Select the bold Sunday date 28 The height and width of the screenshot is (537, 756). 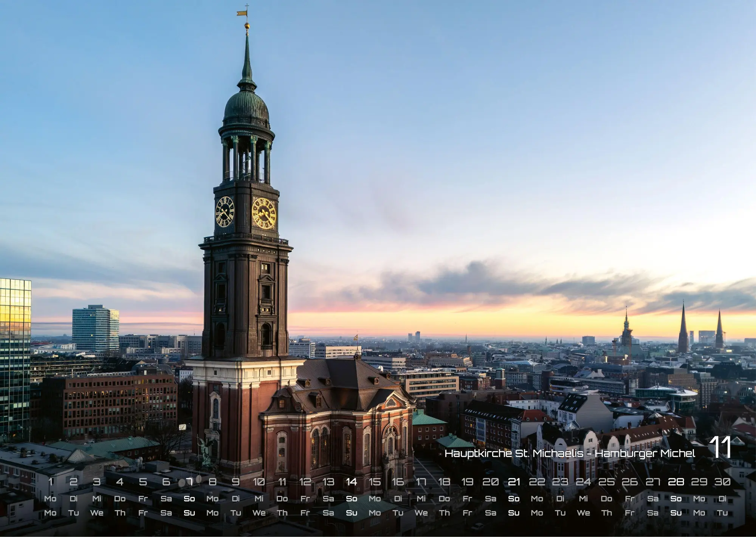pyautogui.click(x=676, y=482)
